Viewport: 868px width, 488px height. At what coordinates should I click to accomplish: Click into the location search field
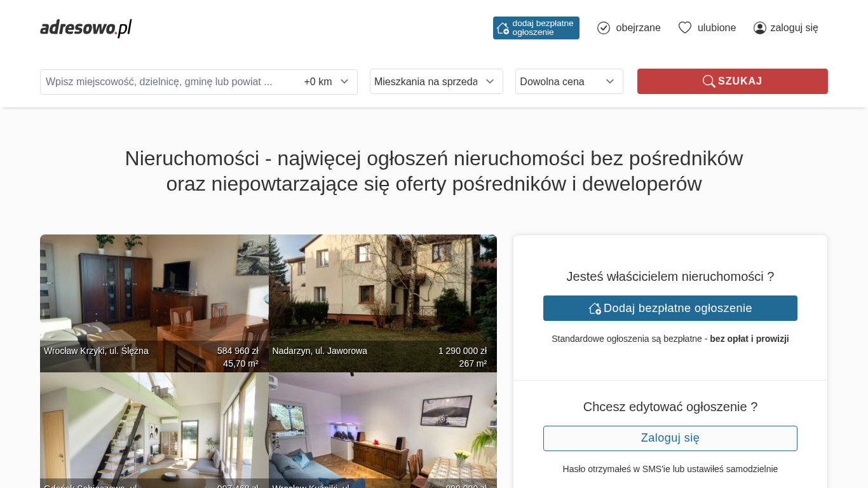169,82
